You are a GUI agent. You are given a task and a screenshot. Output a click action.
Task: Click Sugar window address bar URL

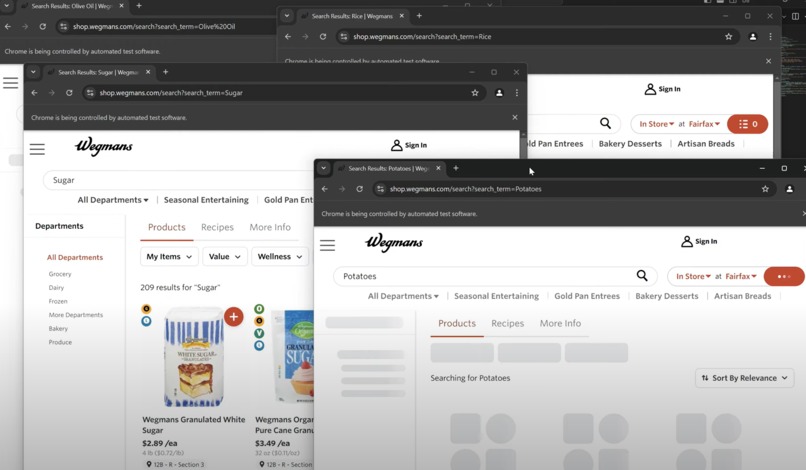171,93
